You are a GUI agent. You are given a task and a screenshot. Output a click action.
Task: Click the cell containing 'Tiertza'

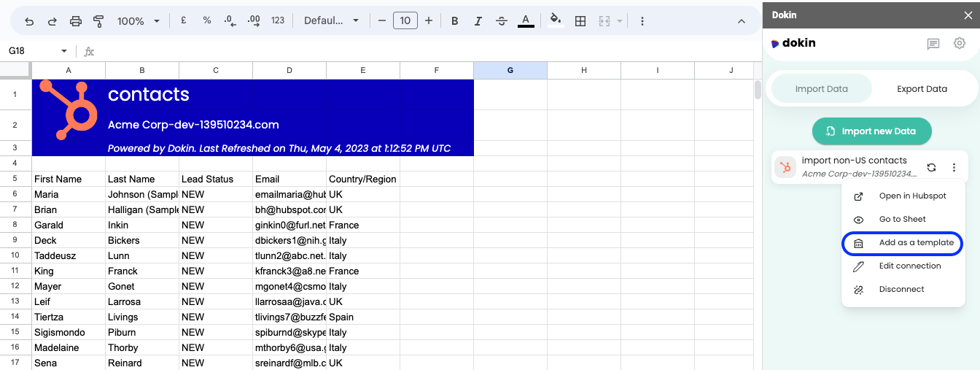69,317
